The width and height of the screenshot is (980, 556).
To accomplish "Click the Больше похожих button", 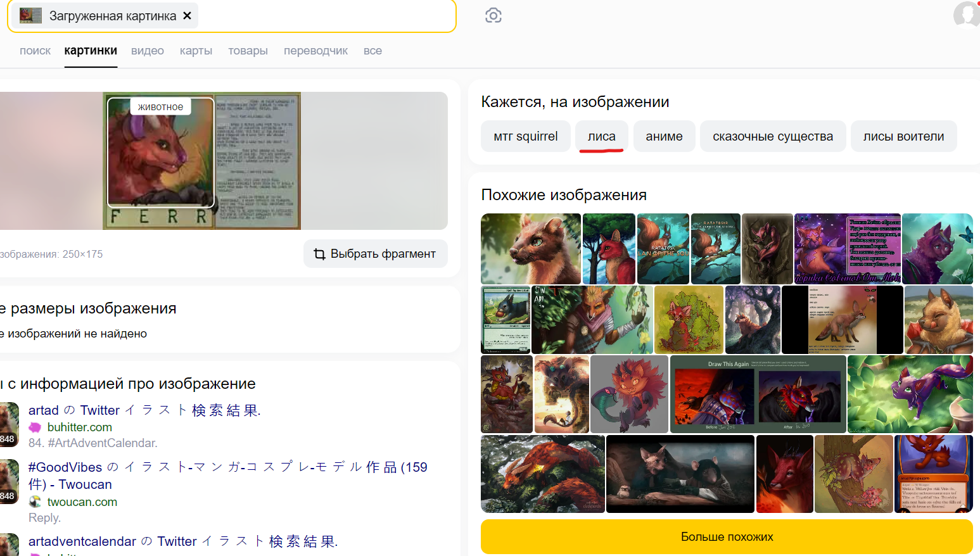I will pyautogui.click(x=727, y=537).
